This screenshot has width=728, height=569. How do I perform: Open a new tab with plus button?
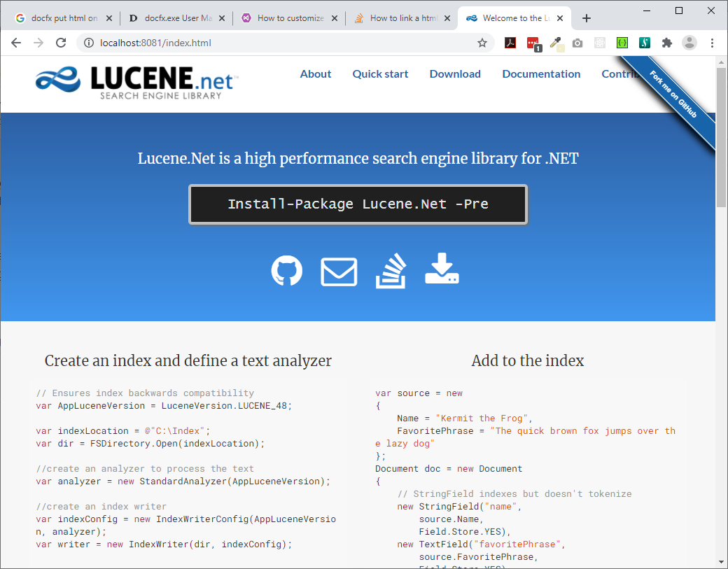(x=587, y=18)
